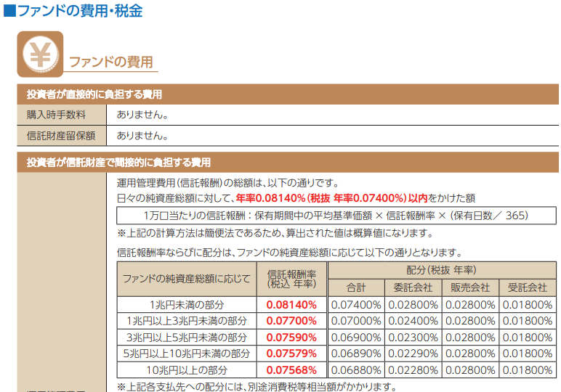
Task: Click the blue square bullet before ファンドの費用・税金
Action: 9,11
